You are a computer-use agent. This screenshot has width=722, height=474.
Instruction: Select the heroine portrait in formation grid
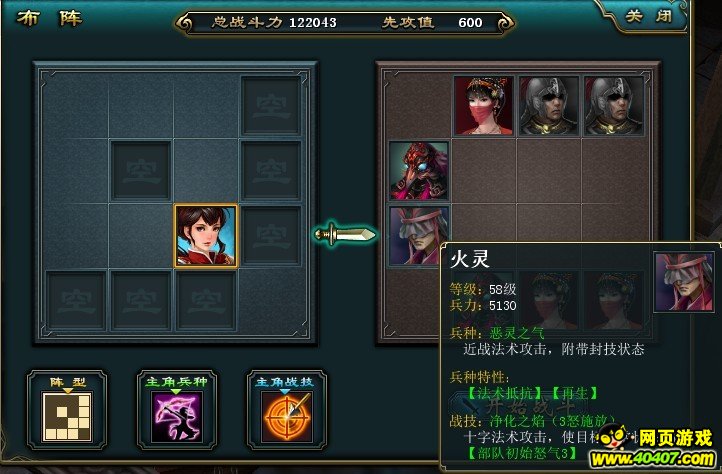click(x=206, y=236)
